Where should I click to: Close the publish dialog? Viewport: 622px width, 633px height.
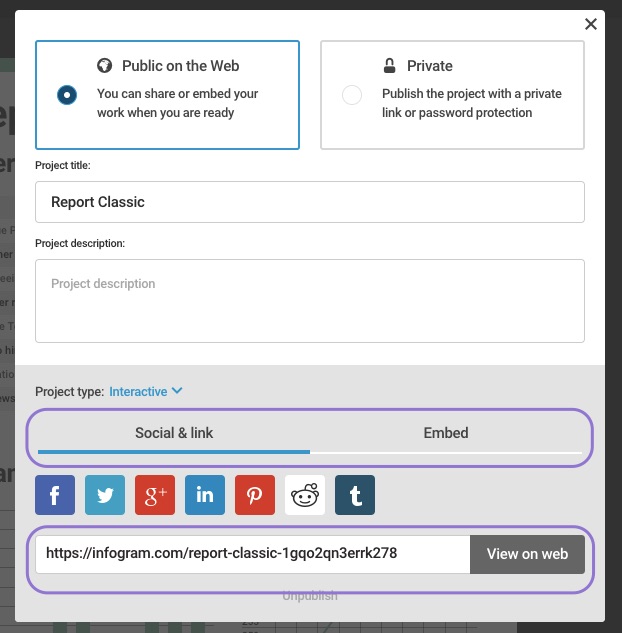[x=591, y=24]
